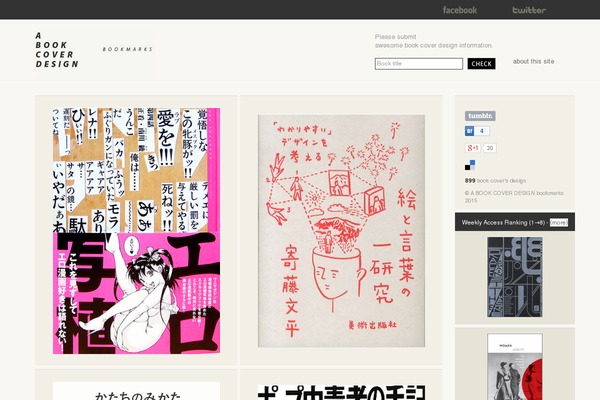Screen dimensions: 600x400
Task: Open the dark geometric ranking book cover
Action: pos(515,277)
